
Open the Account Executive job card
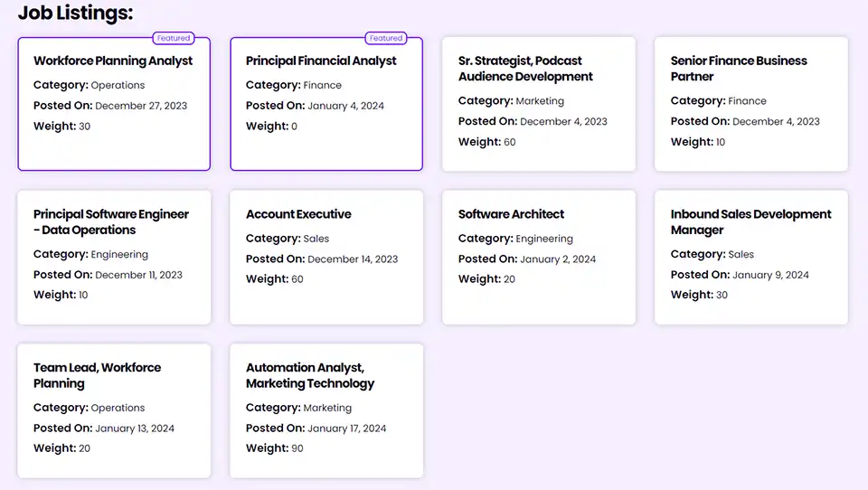pos(326,258)
